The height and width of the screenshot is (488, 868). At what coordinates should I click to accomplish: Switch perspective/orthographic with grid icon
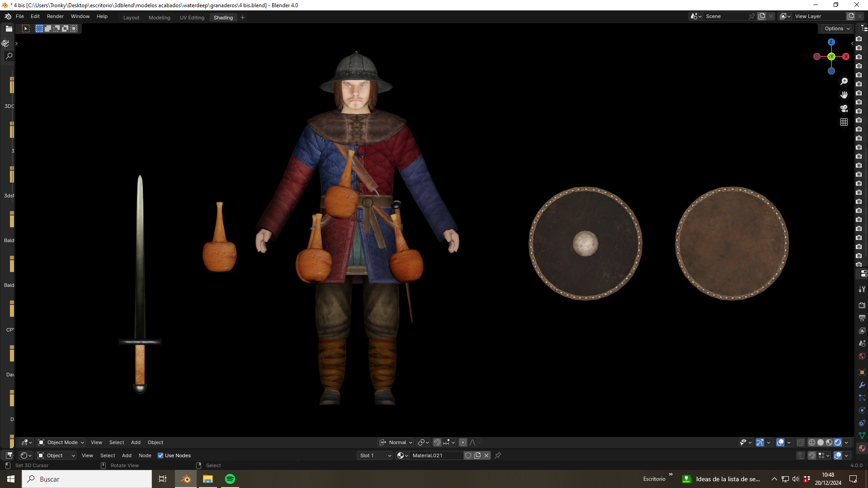[x=844, y=122]
